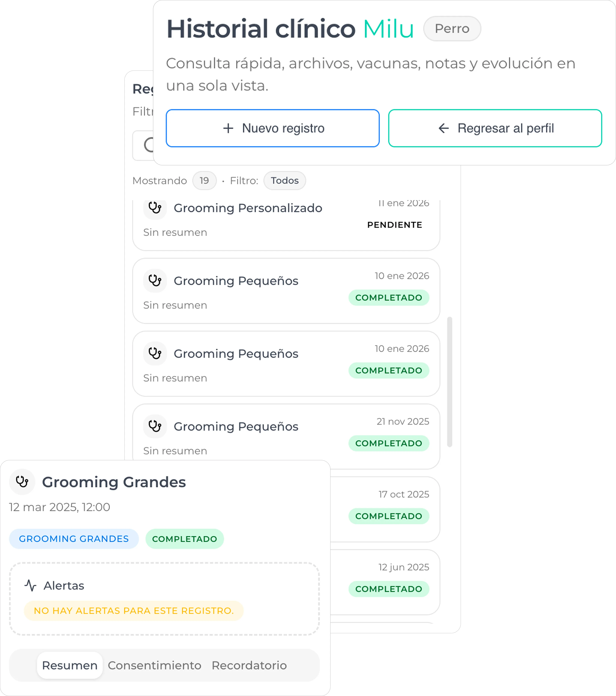Click stethoscope icon next to Grooming Grandes title

[22, 482]
